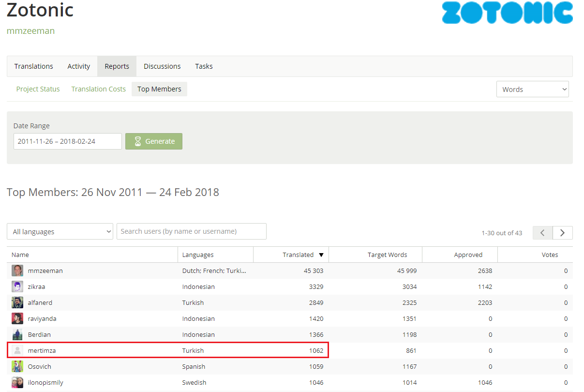Image resolution: width=584 pixels, height=392 pixels.
Task: Open member Osovich in the list
Action: pyautogui.click(x=39, y=366)
